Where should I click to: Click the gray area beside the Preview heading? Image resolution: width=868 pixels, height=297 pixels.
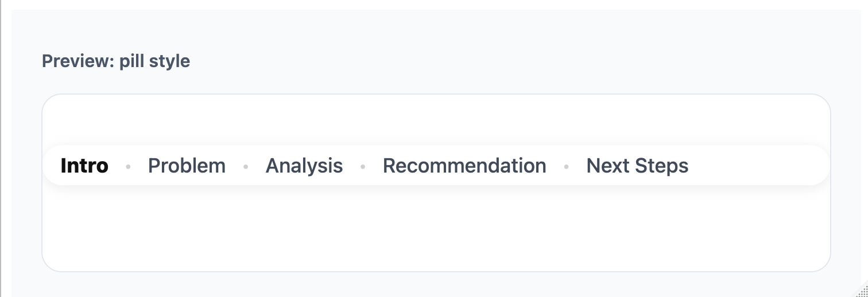459,61
